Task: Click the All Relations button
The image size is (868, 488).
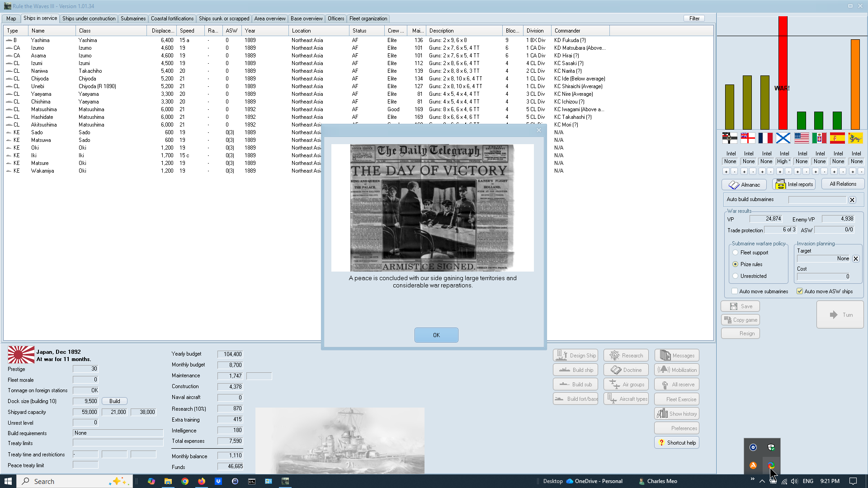Action: click(843, 184)
